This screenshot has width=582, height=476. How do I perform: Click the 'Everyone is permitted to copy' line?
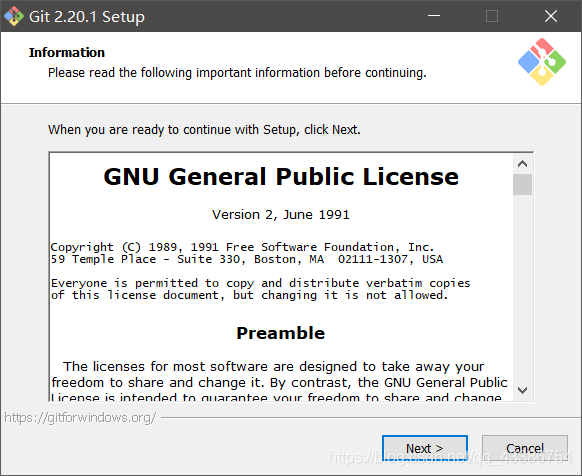(x=261, y=283)
